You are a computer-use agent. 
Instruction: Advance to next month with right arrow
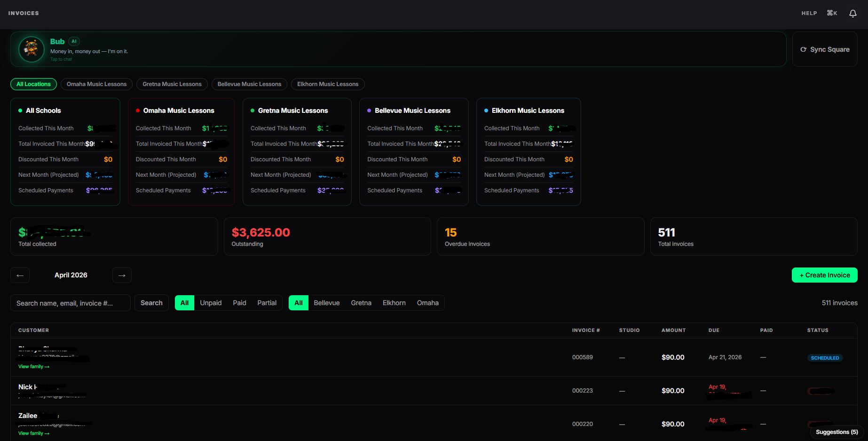[122, 275]
